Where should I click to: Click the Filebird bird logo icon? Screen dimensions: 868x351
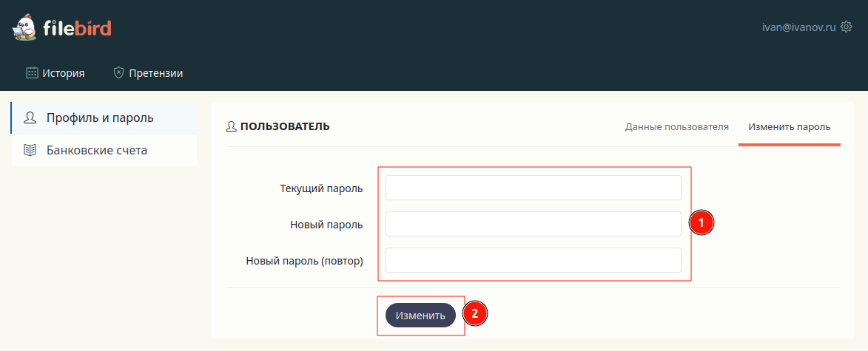(24, 29)
